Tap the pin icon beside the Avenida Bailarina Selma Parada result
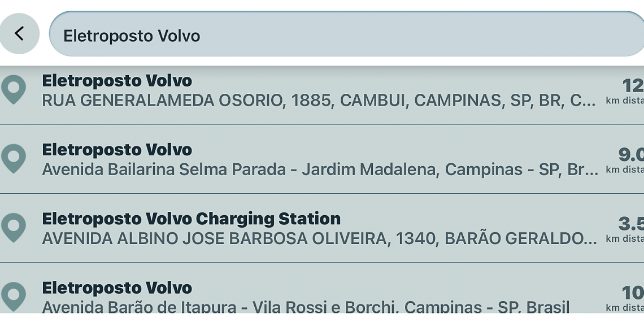The height and width of the screenshot is (322, 644). (14, 158)
